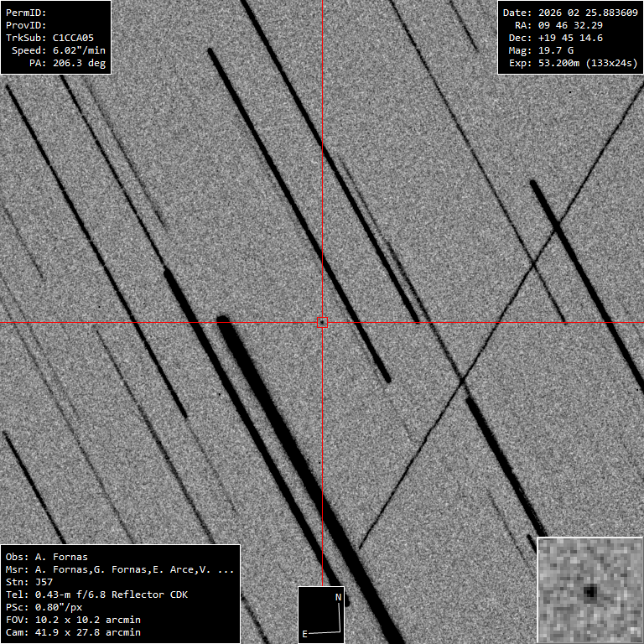Click the N label in the compass
Screen dimensions: 644x644
pos(338,597)
